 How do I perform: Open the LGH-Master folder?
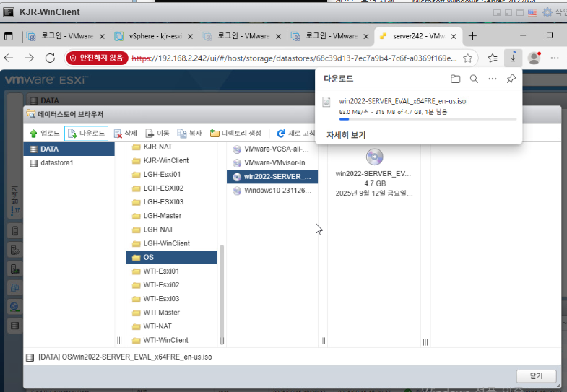171,216
